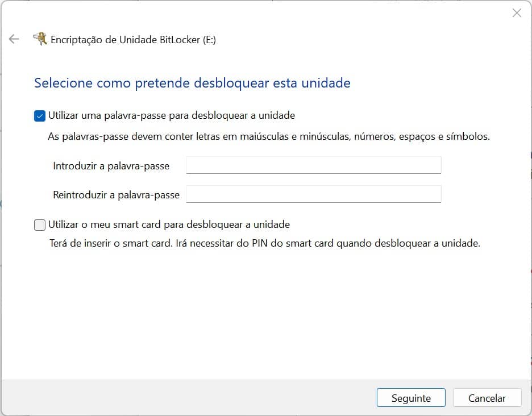Focus the "Introduzir a palavra-passe" text field

(x=313, y=165)
